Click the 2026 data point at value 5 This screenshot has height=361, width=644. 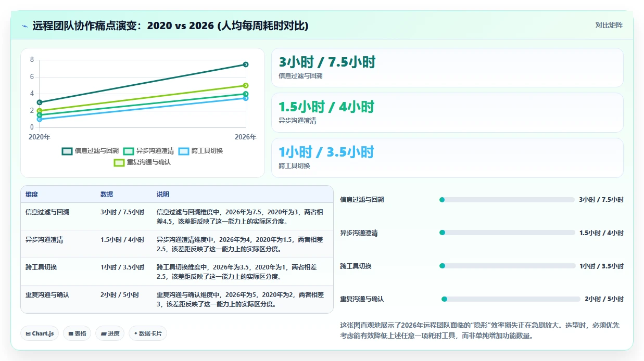tap(246, 85)
